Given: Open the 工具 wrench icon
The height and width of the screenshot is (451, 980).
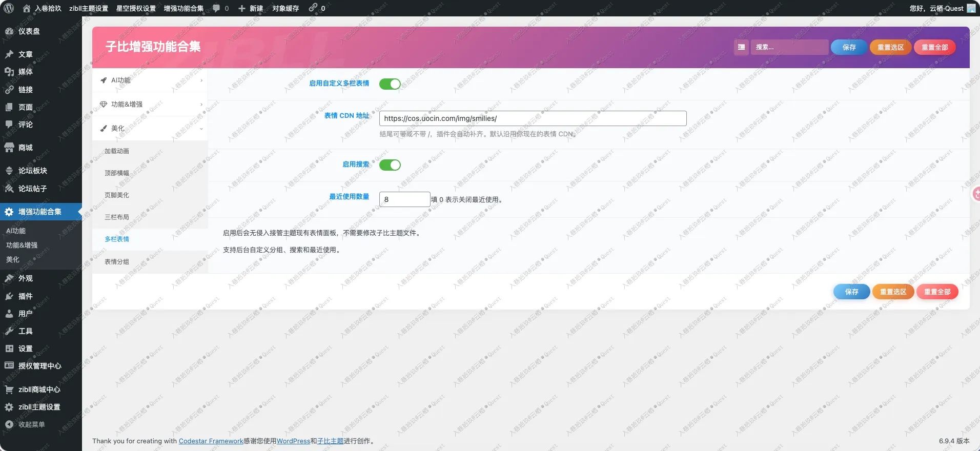Looking at the screenshot, I should click(x=9, y=331).
